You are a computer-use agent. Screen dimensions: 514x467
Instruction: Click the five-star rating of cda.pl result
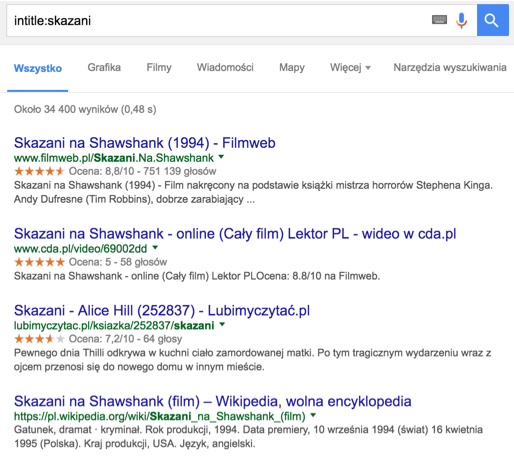[x=39, y=262]
